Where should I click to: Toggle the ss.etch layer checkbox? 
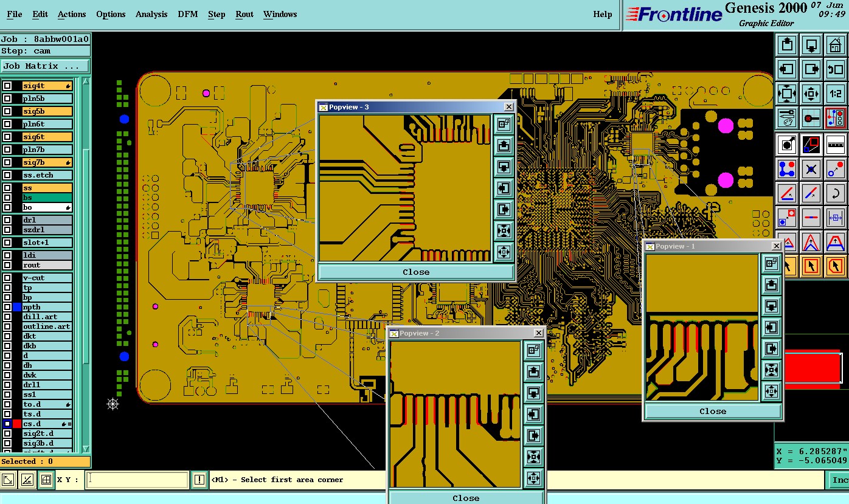click(7, 175)
